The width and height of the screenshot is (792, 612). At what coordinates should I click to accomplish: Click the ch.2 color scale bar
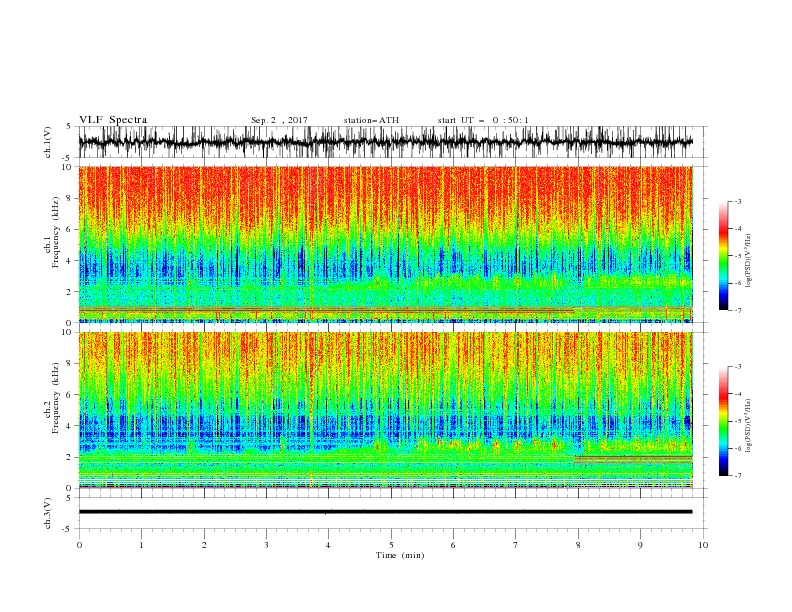[723, 421]
